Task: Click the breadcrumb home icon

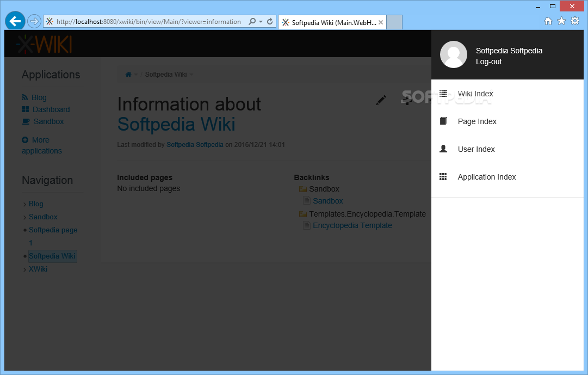Action: 128,75
